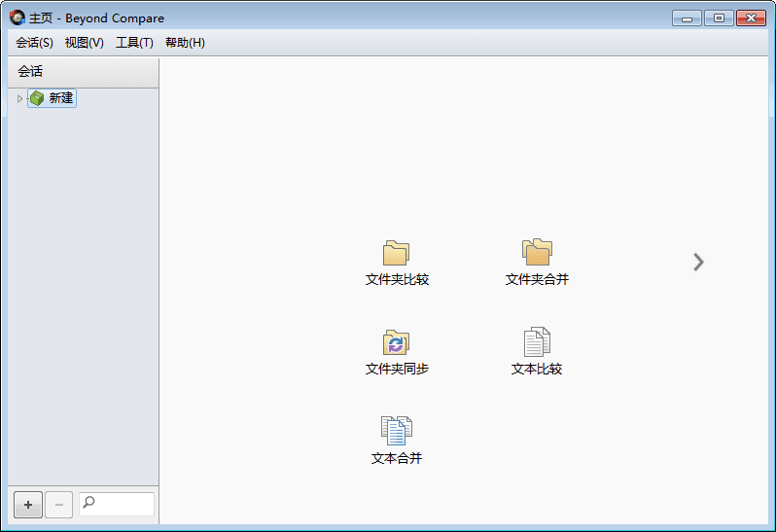Click the Beyond Compare title bar app icon
This screenshot has width=776, height=532.
click(x=18, y=18)
